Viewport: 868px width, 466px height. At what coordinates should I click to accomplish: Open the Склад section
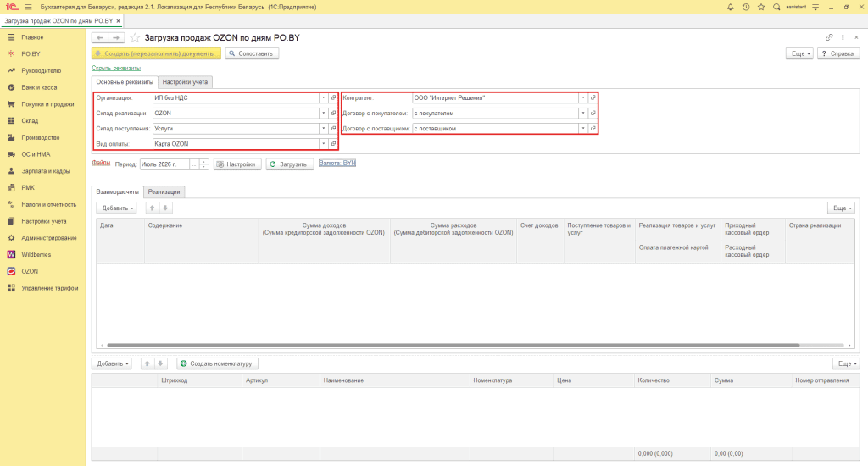tap(30, 120)
